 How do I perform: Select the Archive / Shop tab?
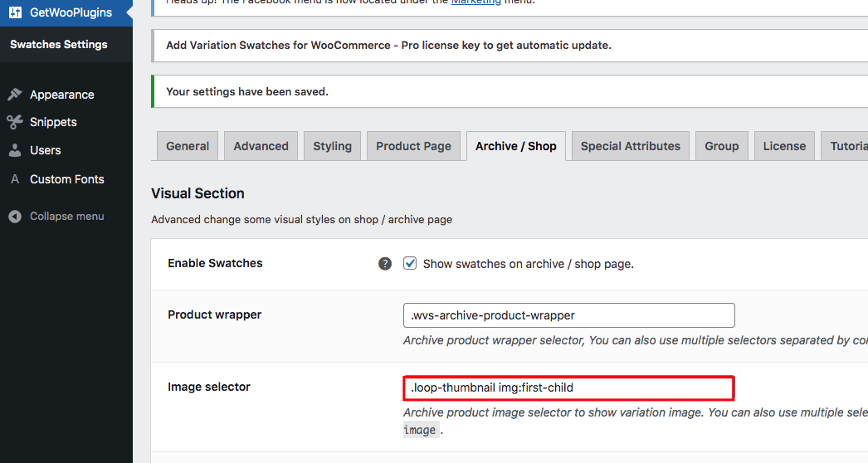[x=516, y=146]
